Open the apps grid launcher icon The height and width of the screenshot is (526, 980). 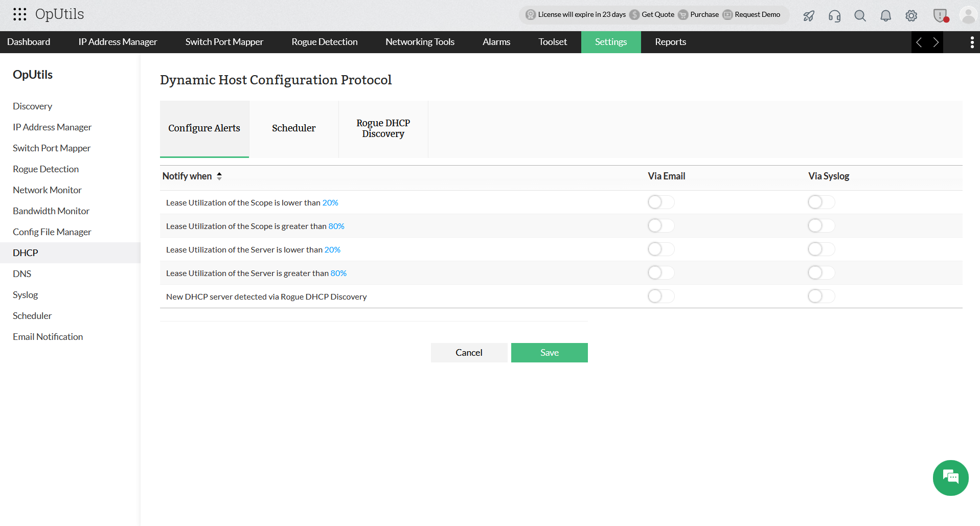(x=20, y=14)
